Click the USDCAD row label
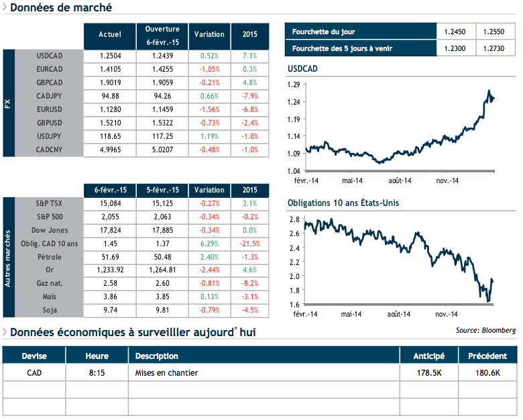This screenshot has width=523, height=420. pyautogui.click(x=50, y=56)
